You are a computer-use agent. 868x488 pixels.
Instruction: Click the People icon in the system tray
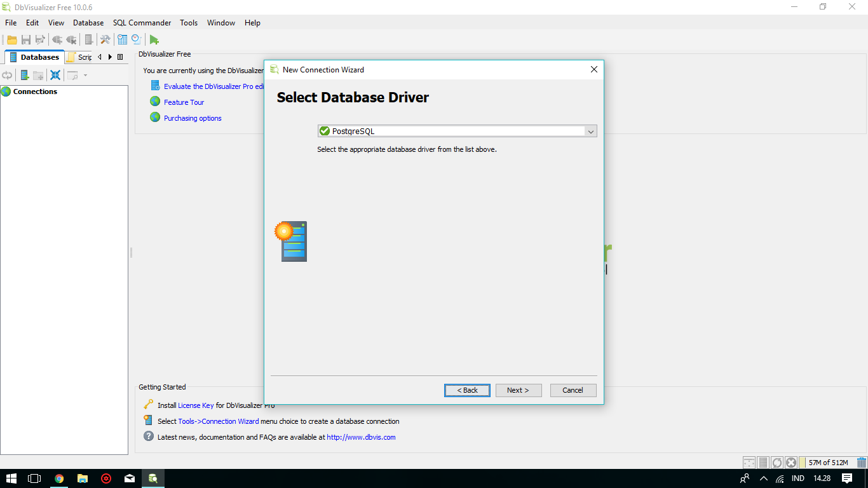[745, 478]
